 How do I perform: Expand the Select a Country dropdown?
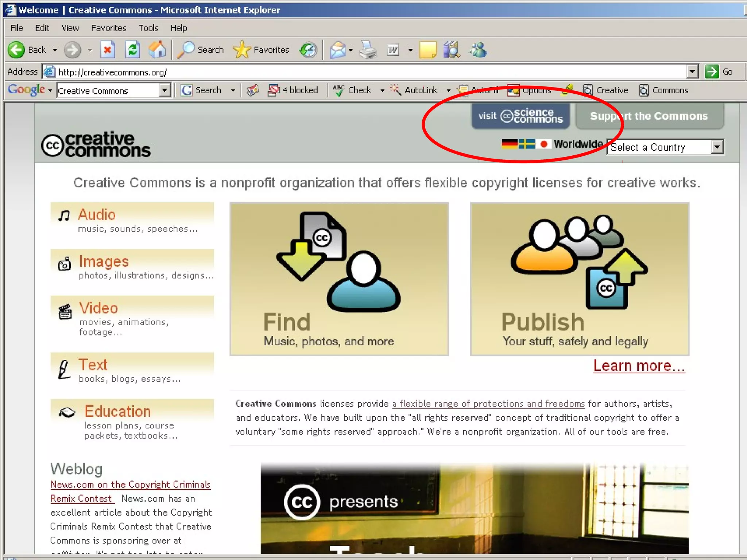717,147
